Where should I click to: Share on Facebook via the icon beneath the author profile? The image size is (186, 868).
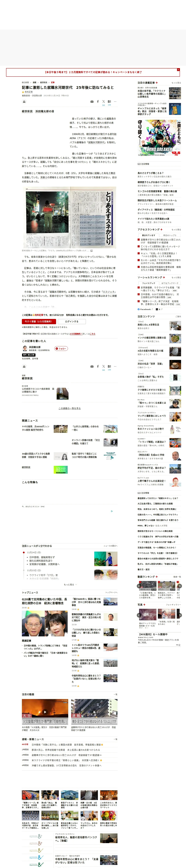[98, 366]
